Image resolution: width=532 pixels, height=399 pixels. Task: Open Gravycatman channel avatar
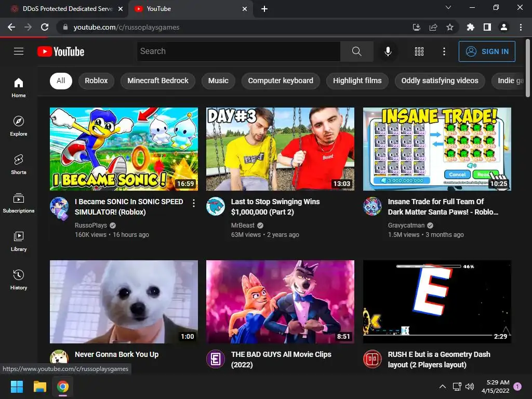(x=372, y=206)
